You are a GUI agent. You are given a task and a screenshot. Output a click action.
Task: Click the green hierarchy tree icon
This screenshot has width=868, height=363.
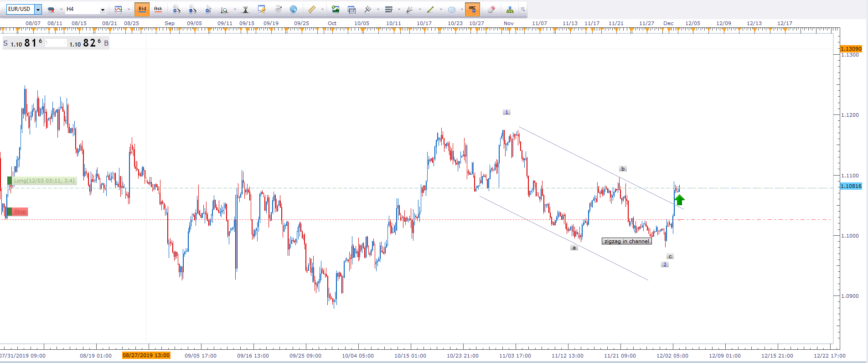(x=510, y=9)
